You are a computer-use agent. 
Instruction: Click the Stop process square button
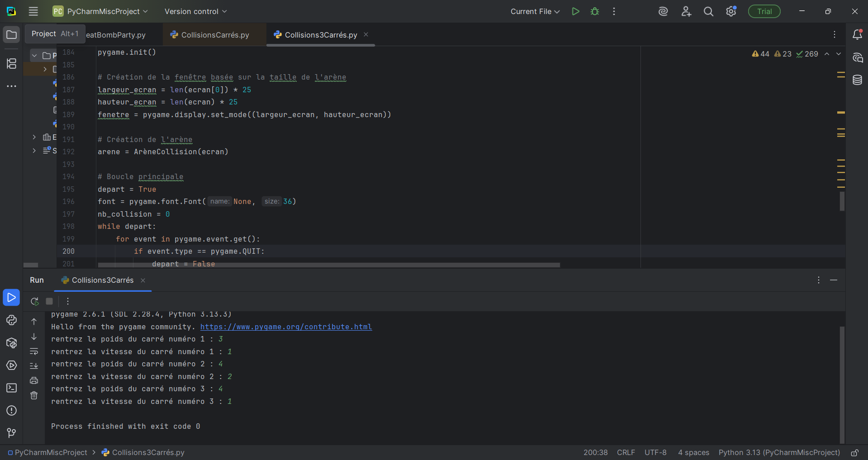point(49,301)
